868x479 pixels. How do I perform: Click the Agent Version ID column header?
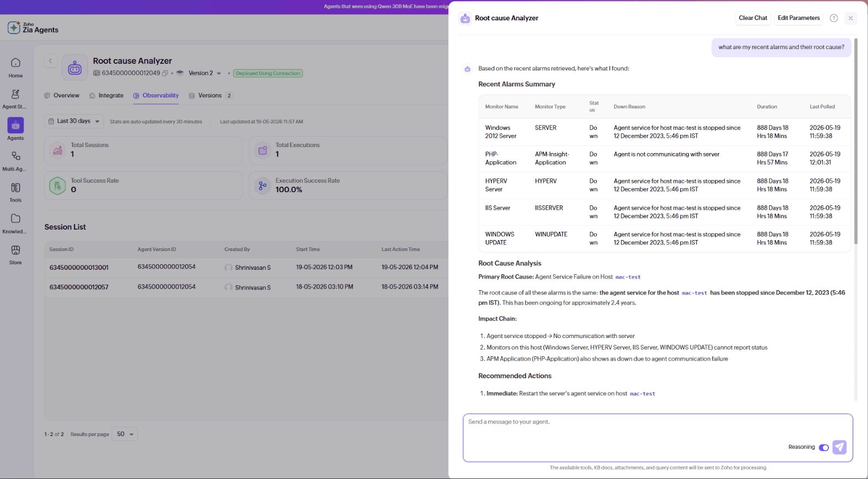pos(157,249)
